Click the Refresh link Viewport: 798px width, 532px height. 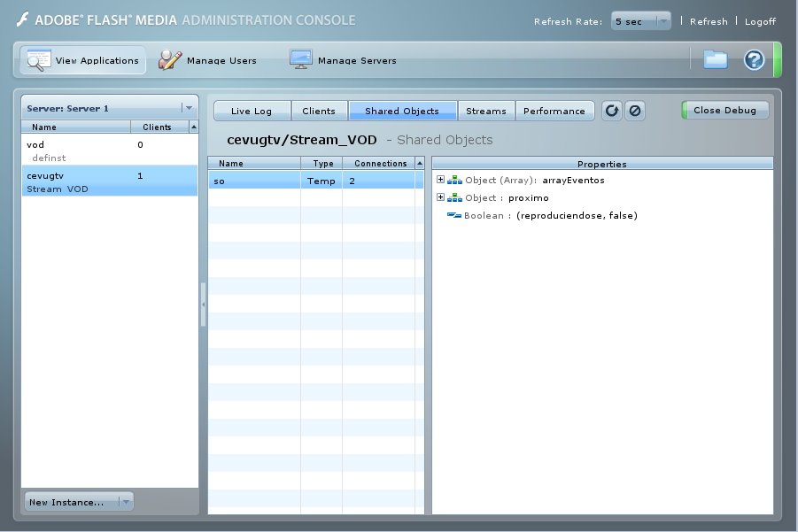point(709,21)
